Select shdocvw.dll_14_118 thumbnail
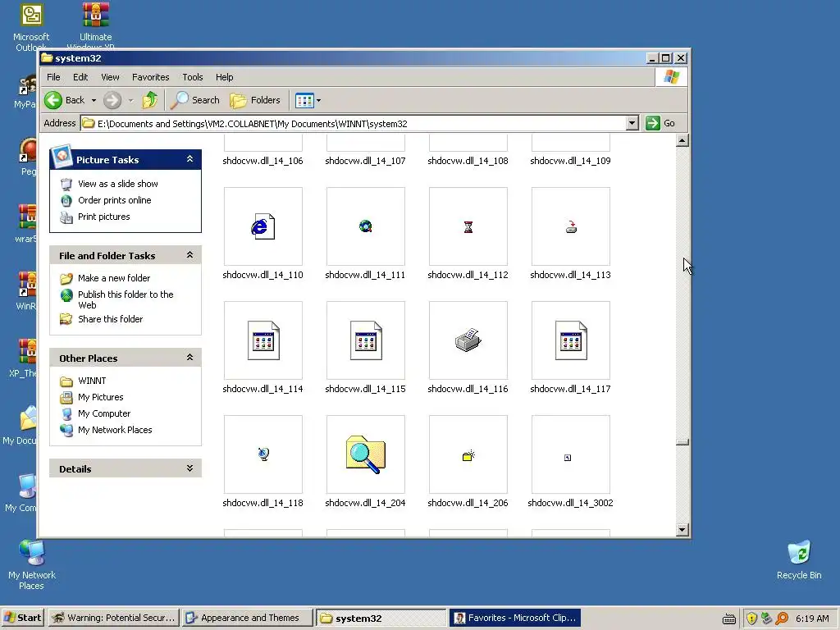This screenshot has height=630, width=840. click(x=263, y=454)
